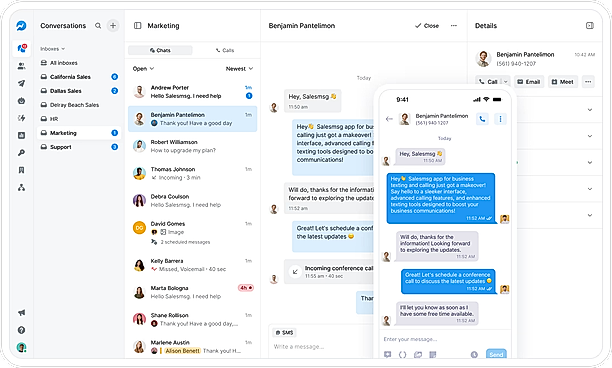
Task: Open the Call button dropdown arrow
Action: click(x=505, y=82)
